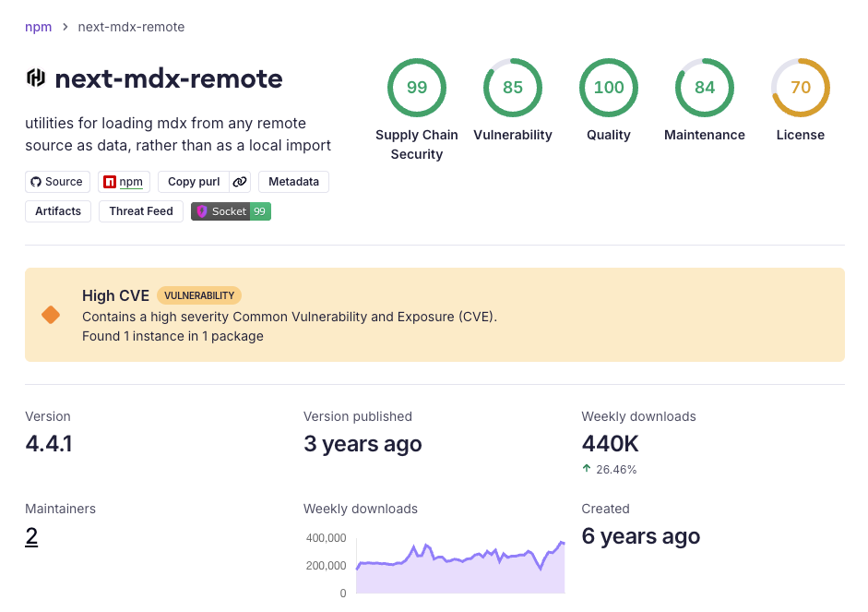Click the maintainers count link 2
The image size is (868, 612).
tap(31, 536)
